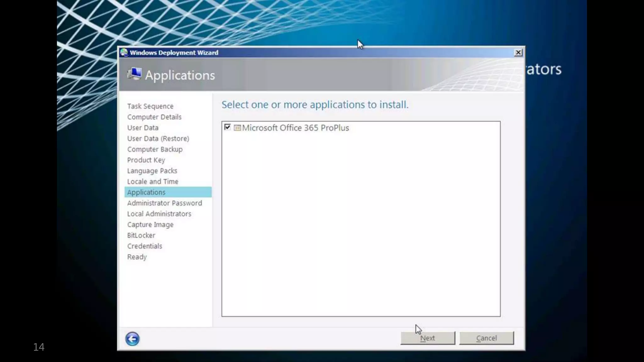Select the BitLocker step
Screen dimensions: 644x362
click(x=141, y=235)
